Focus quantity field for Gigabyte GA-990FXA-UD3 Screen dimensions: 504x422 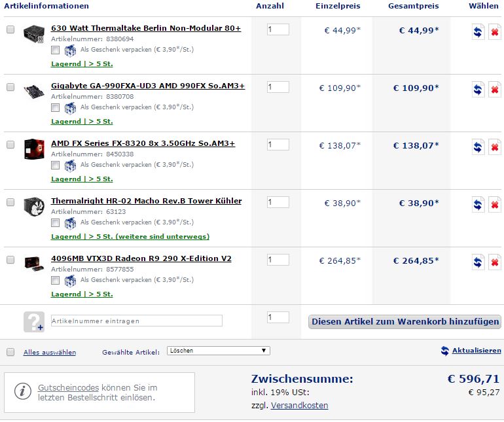[x=278, y=87]
